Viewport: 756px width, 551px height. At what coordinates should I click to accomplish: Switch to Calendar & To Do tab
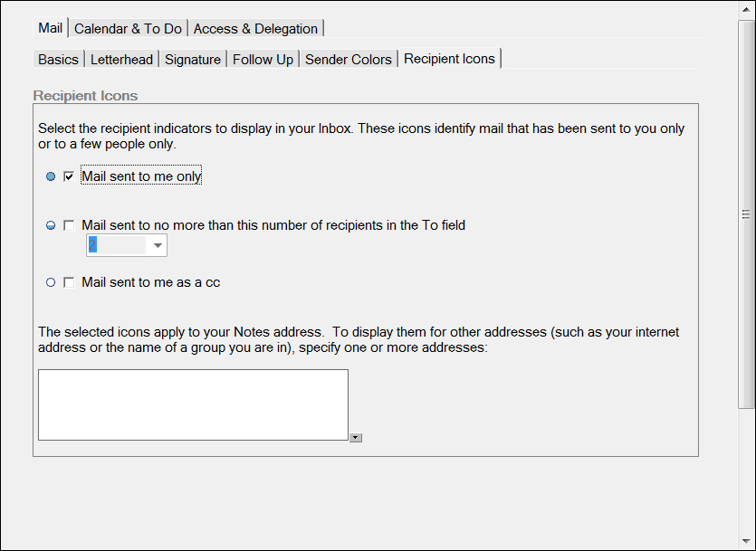(128, 29)
